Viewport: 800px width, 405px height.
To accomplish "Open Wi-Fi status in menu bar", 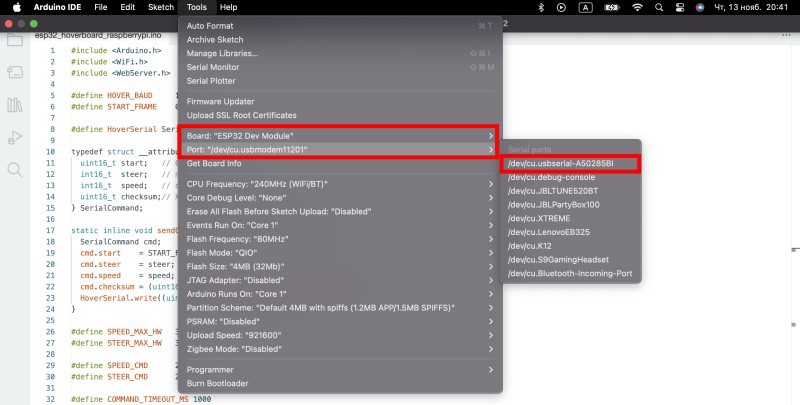I will coord(637,7).
